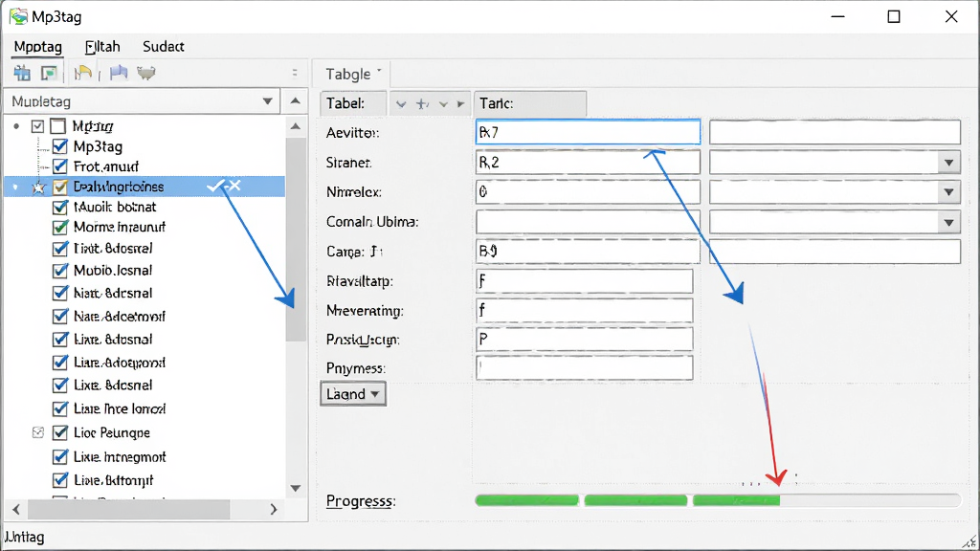Click the Carqe left input field
This screenshot has height=551, width=980.
pos(588,252)
